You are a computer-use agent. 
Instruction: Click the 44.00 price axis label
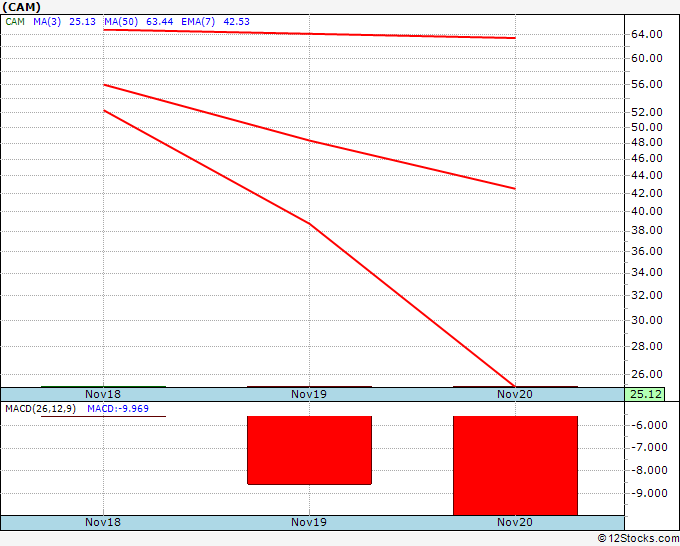pos(647,175)
